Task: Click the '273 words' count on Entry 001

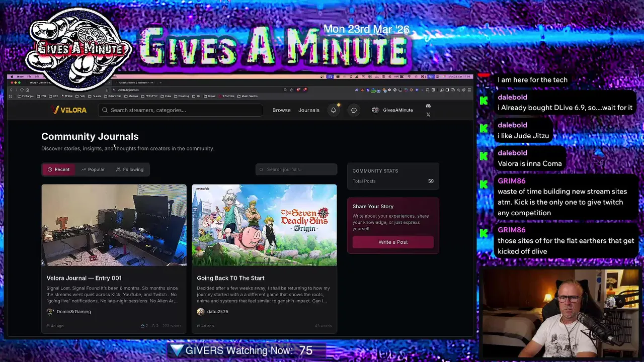Action: (172, 326)
